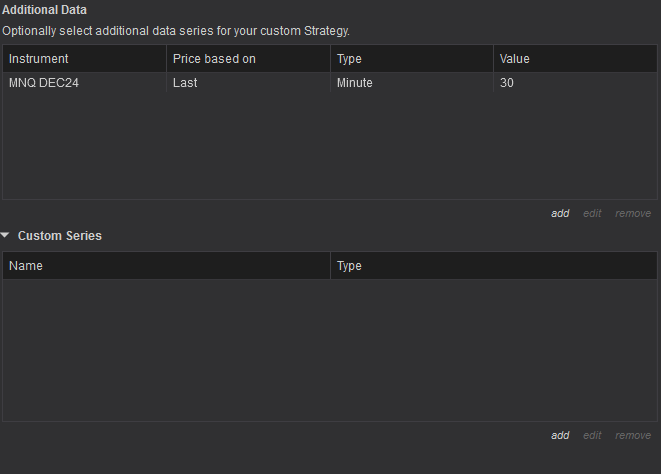Edit the selected additional data series
661x474 pixels.
[x=592, y=213]
